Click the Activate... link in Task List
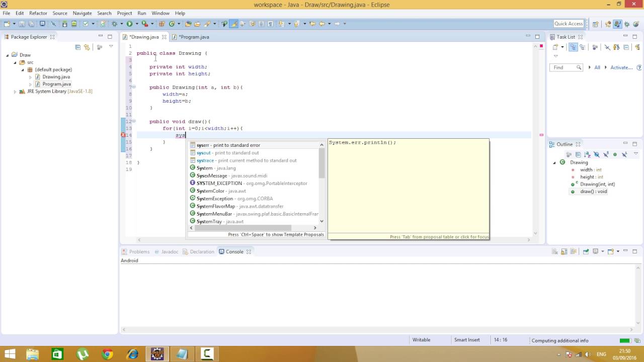Screen dimensions: 644x362 [621, 67]
